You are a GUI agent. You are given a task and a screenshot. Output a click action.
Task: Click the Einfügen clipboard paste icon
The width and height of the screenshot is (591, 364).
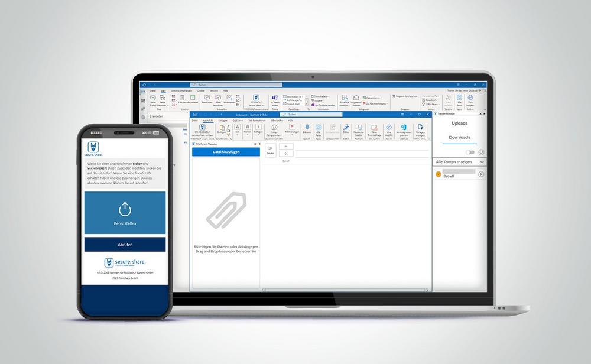[222, 128]
